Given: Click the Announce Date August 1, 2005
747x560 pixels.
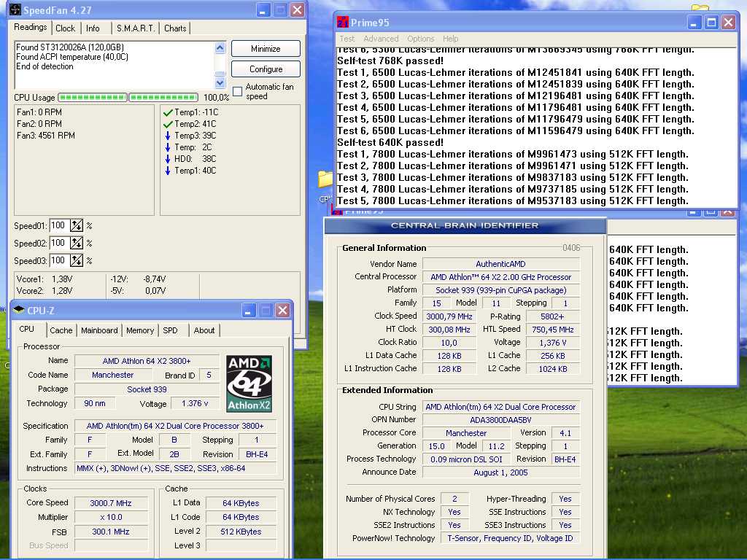Looking at the screenshot, I should coord(500,472).
